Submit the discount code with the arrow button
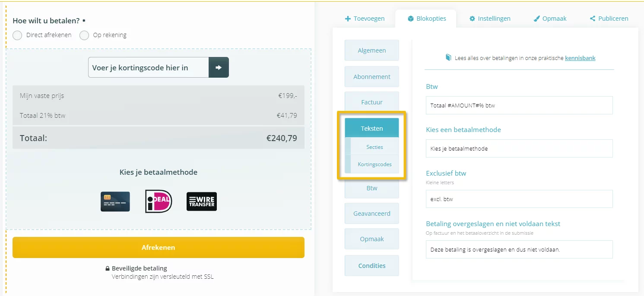Screen dimensions: 644x296 (x=219, y=68)
